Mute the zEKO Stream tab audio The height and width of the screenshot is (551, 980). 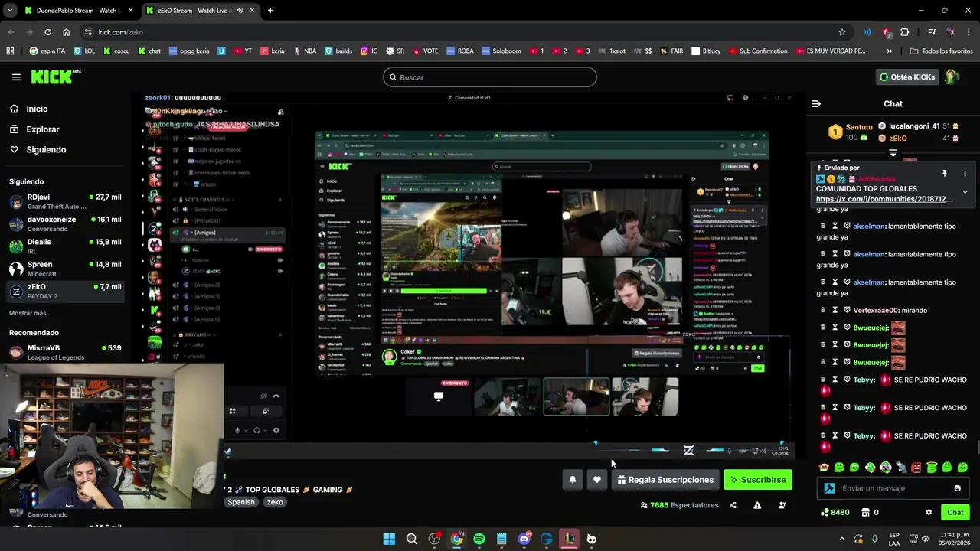tap(240, 11)
